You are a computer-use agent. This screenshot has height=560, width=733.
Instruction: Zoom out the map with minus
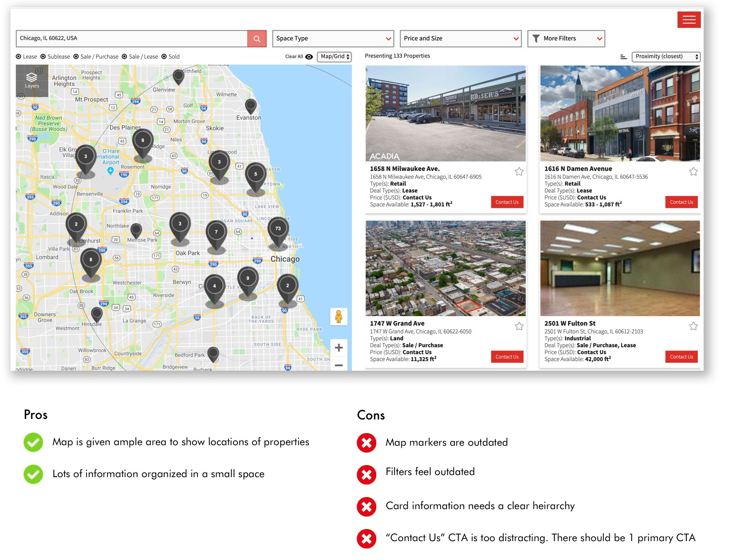pos(339,365)
